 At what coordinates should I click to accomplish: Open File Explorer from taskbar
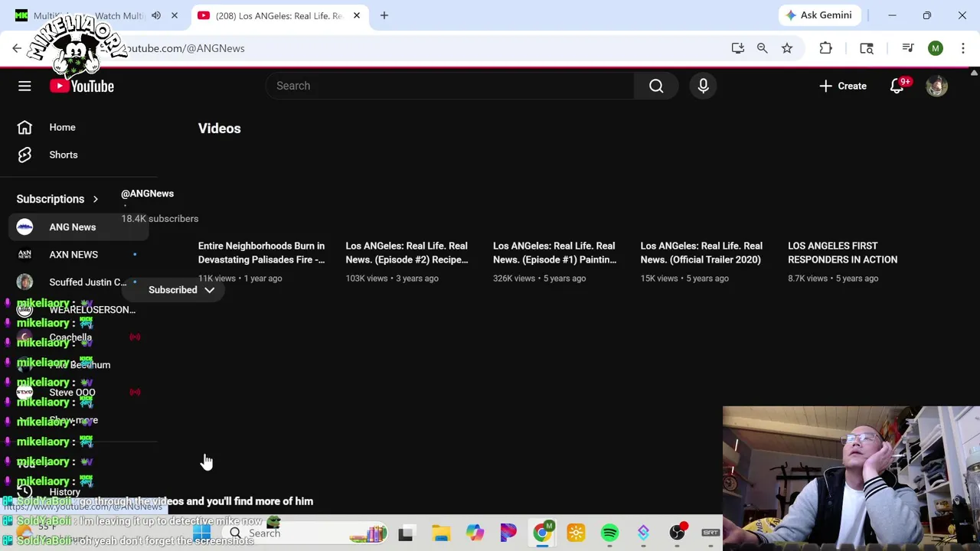(x=441, y=533)
